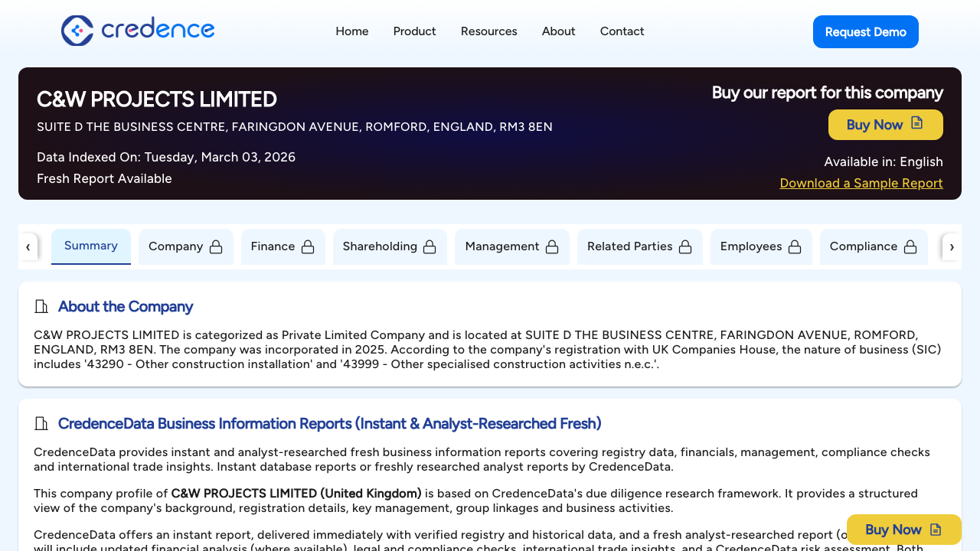Click the document icon beside CredenceData Business Information Reports
Viewport: 980px width, 551px height.
coord(41,423)
